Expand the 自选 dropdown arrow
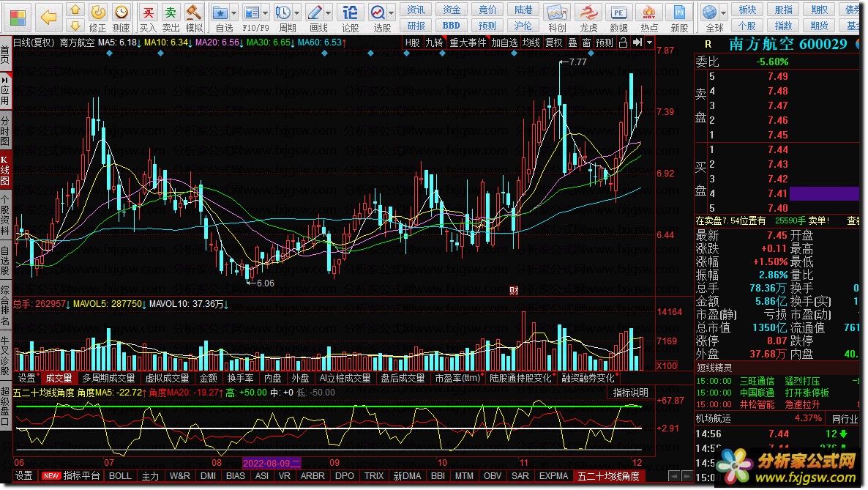 point(234,12)
